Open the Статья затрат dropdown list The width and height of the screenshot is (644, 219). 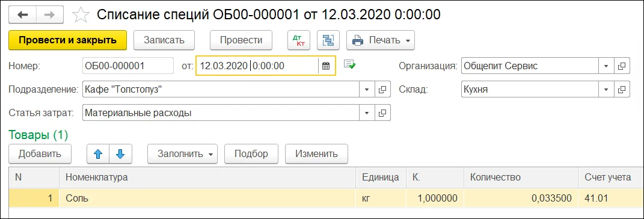pos(367,113)
